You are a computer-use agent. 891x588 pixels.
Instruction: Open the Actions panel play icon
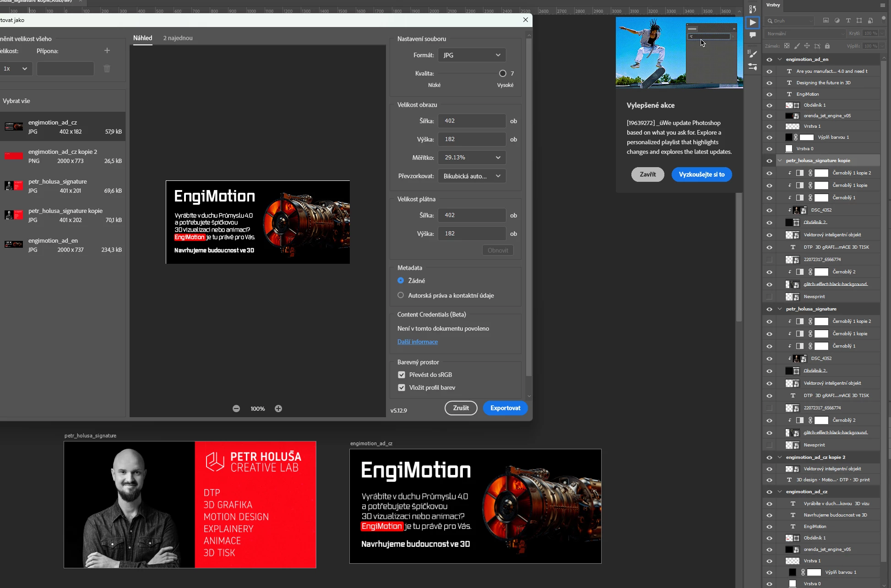coord(752,22)
